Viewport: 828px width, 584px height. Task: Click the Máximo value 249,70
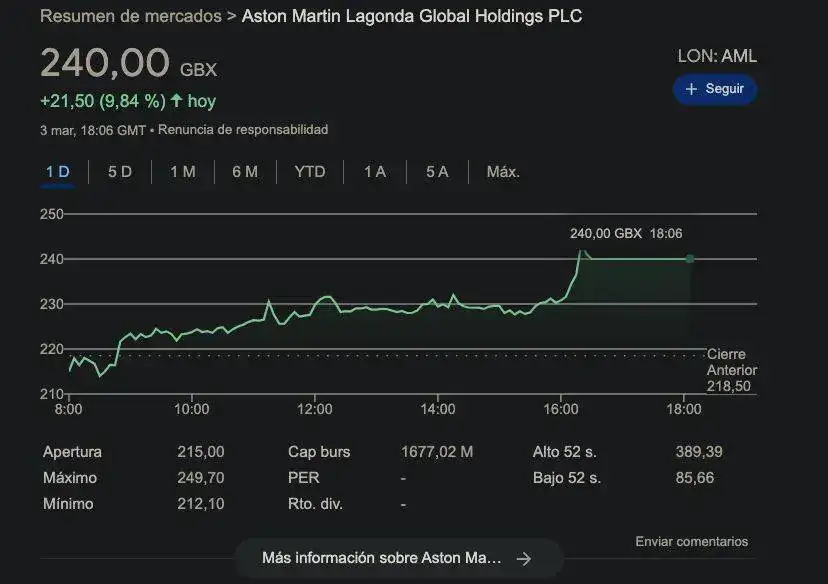click(201, 478)
